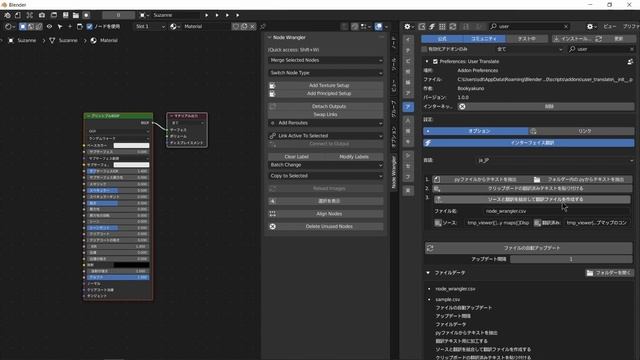
Task: Open the Suzanne scene selector dropdown
Action: point(143,15)
